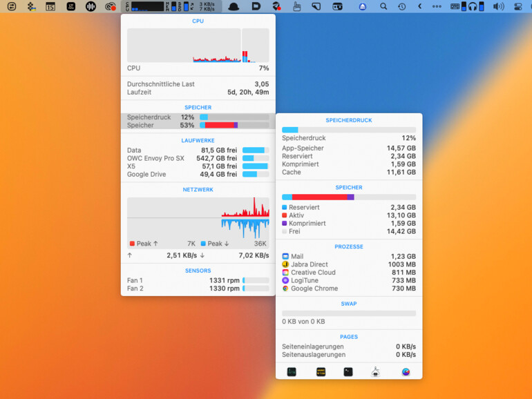Open the network speed menu bar item
The height and width of the screenshot is (399, 532).
click(x=204, y=6)
